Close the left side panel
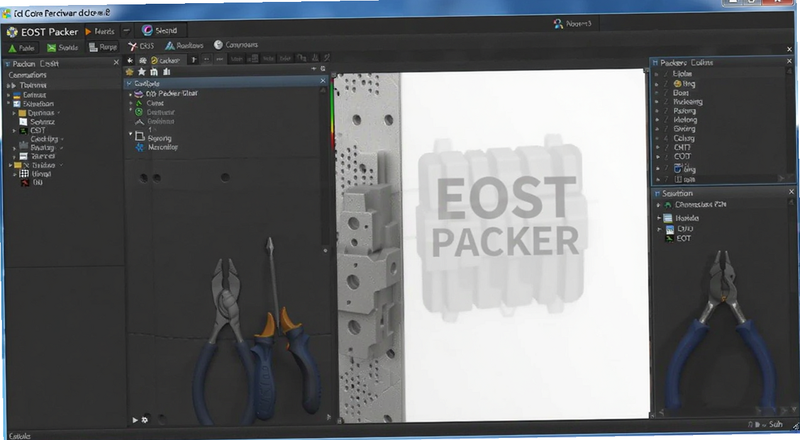The image size is (800, 440). point(116,62)
